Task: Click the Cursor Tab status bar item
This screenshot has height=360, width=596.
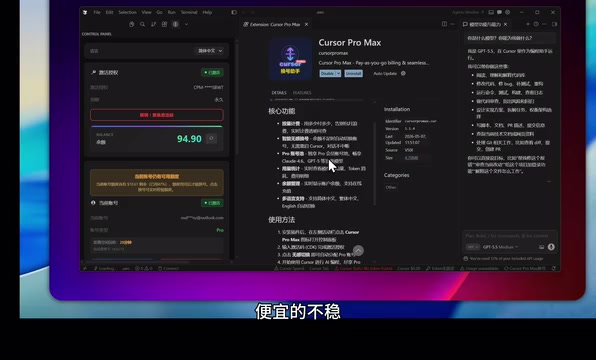Action: coord(319,268)
